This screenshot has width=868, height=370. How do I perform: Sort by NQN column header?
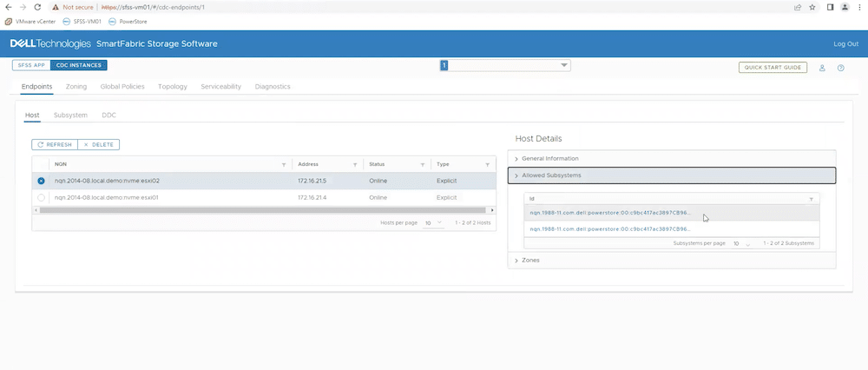point(61,164)
